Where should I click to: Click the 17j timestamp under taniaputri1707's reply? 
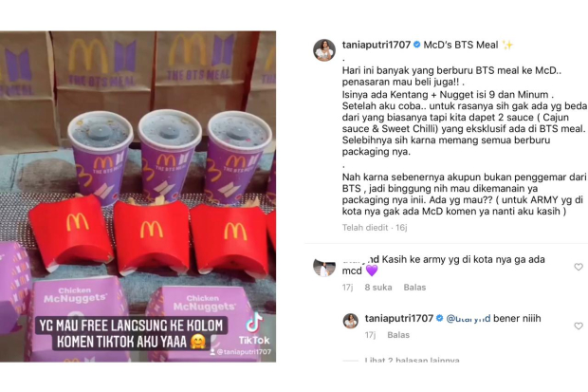click(370, 335)
